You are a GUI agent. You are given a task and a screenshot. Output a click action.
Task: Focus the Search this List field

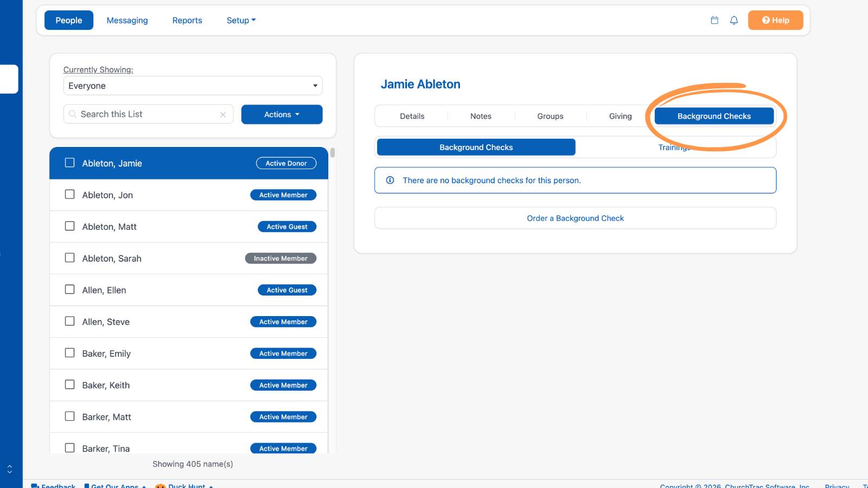(148, 114)
